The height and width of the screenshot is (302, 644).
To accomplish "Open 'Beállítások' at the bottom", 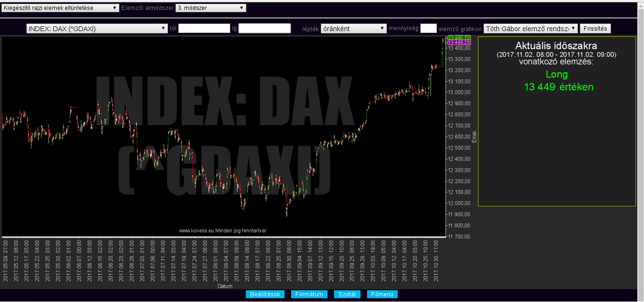I will click(265, 294).
